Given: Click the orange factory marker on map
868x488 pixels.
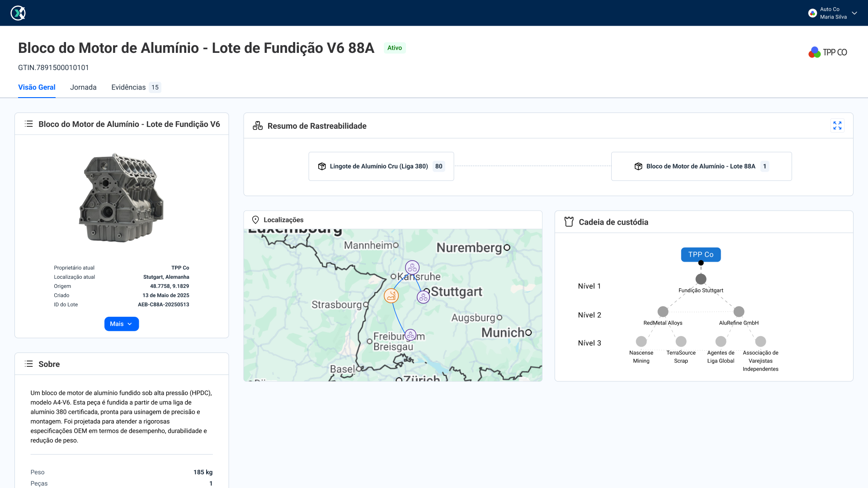Looking at the screenshot, I should (x=391, y=296).
